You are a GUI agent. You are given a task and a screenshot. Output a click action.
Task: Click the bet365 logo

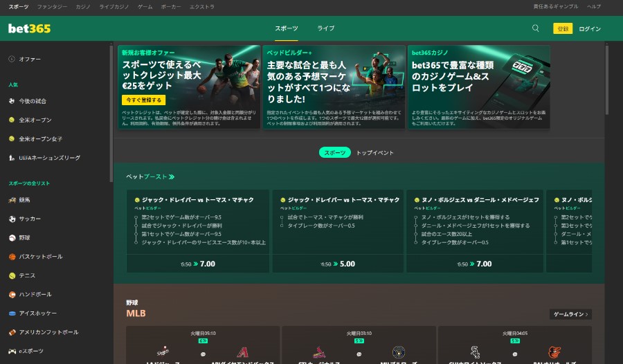tap(29, 28)
